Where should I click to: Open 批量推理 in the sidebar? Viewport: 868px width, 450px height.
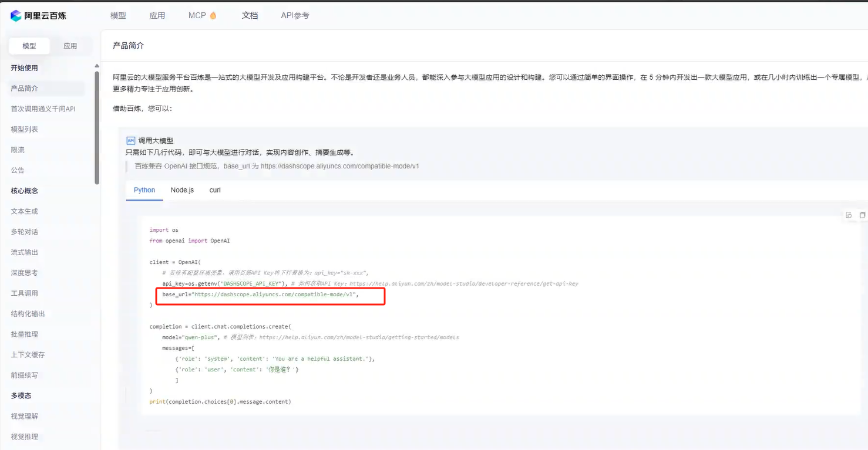tap(24, 334)
